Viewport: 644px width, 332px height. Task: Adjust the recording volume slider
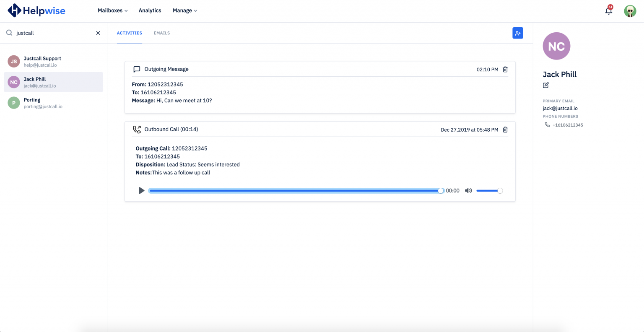pyautogui.click(x=490, y=190)
